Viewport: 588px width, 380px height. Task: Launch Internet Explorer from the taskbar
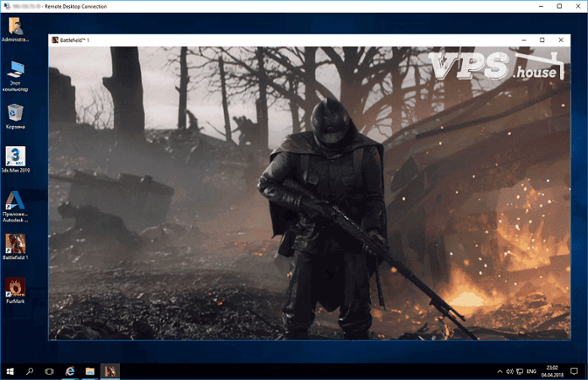coord(69,371)
